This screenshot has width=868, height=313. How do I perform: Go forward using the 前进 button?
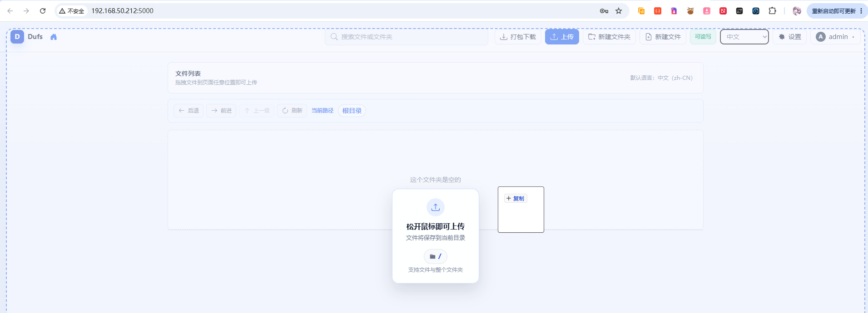221,111
